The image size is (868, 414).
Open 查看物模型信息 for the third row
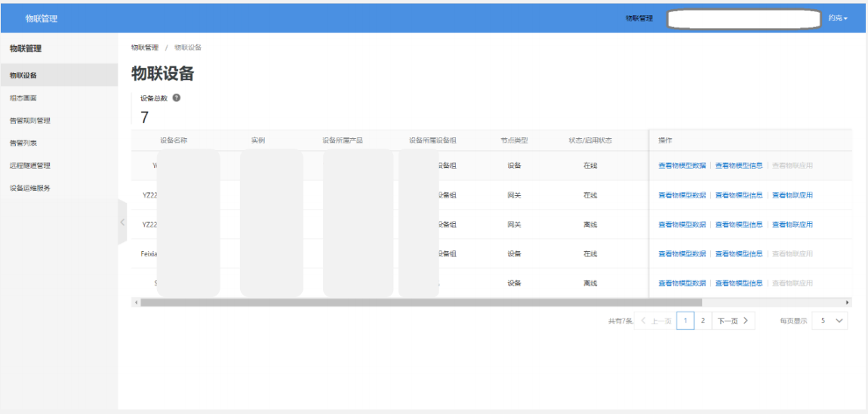738,225
